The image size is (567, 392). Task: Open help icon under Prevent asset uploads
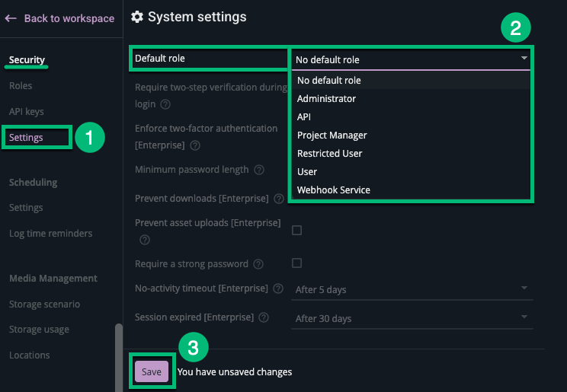point(145,240)
